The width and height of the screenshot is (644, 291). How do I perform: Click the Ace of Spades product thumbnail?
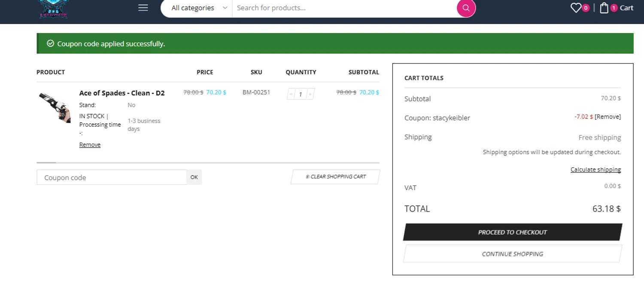55,107
